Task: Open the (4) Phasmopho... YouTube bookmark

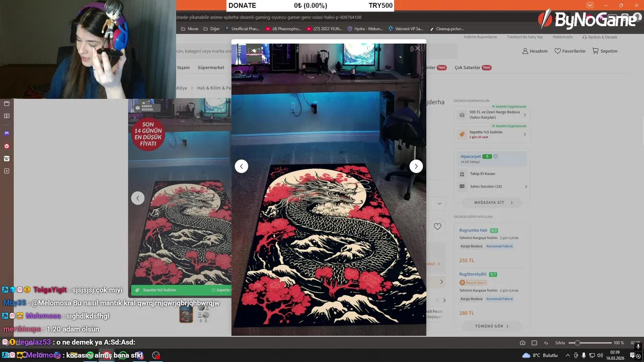Action: tap(283, 29)
